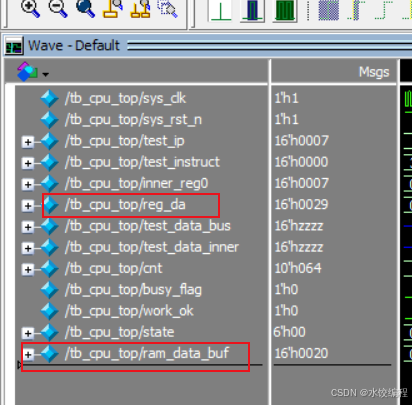Screen dimensions: 412x405
Task: Click the blue diamond icon beside work_ok
Action: click(50, 311)
